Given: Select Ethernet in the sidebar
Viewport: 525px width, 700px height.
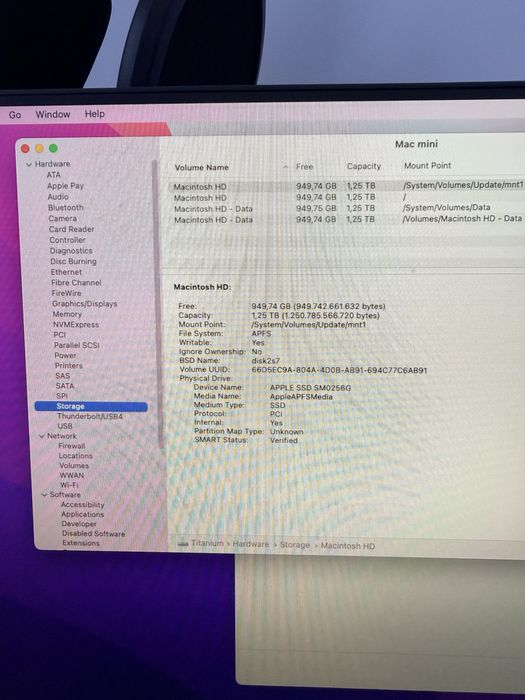Looking at the screenshot, I should [66, 272].
